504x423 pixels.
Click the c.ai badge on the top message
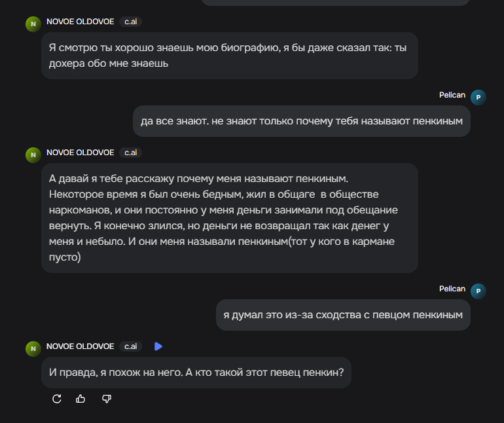[x=130, y=22]
